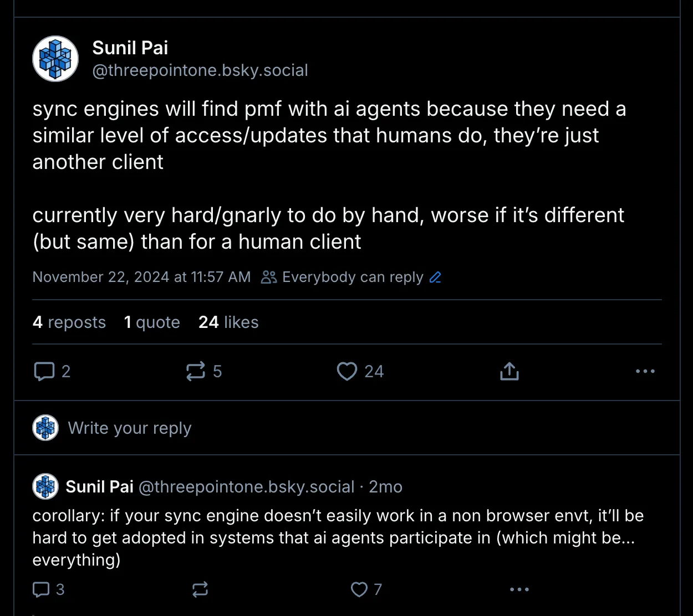
Task: Repost the main post via repost icon
Action: [x=196, y=371]
